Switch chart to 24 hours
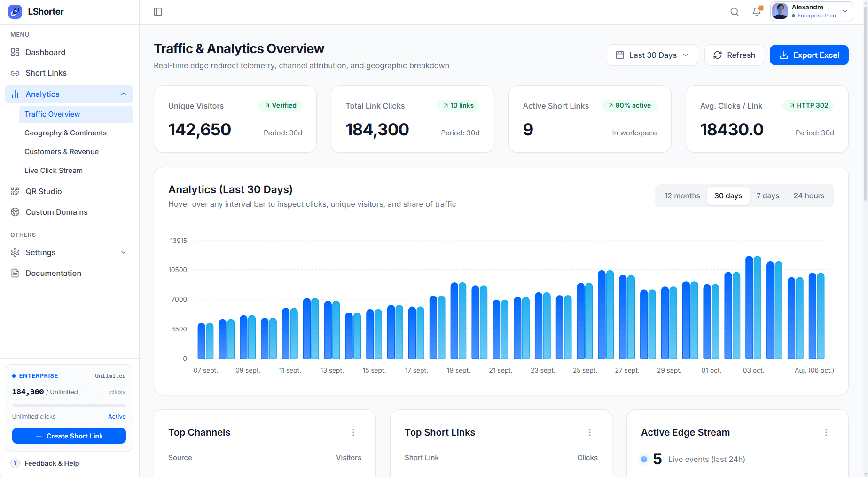Image resolution: width=868 pixels, height=477 pixels. point(809,195)
